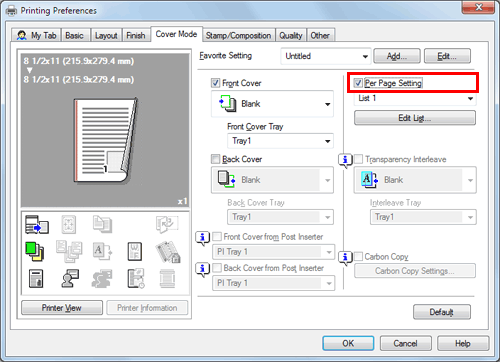500x362 pixels.
Task: Click the page preview thumbnail image
Action: point(105,140)
